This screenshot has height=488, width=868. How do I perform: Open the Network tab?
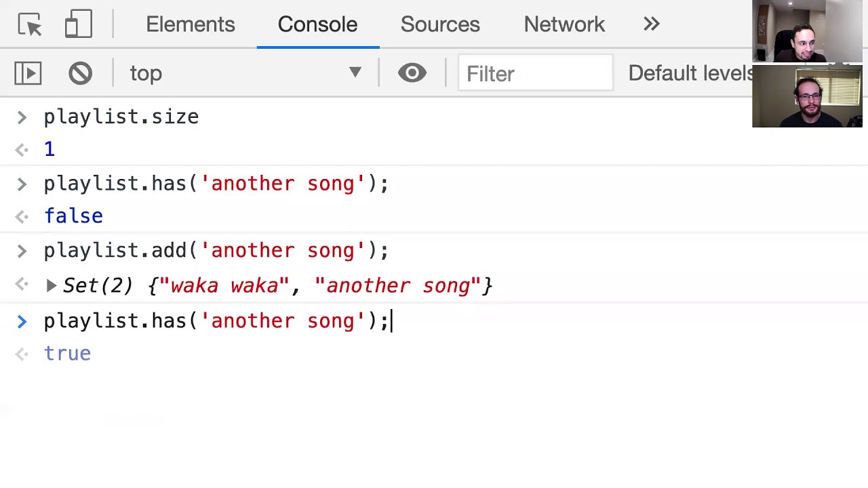(x=564, y=24)
